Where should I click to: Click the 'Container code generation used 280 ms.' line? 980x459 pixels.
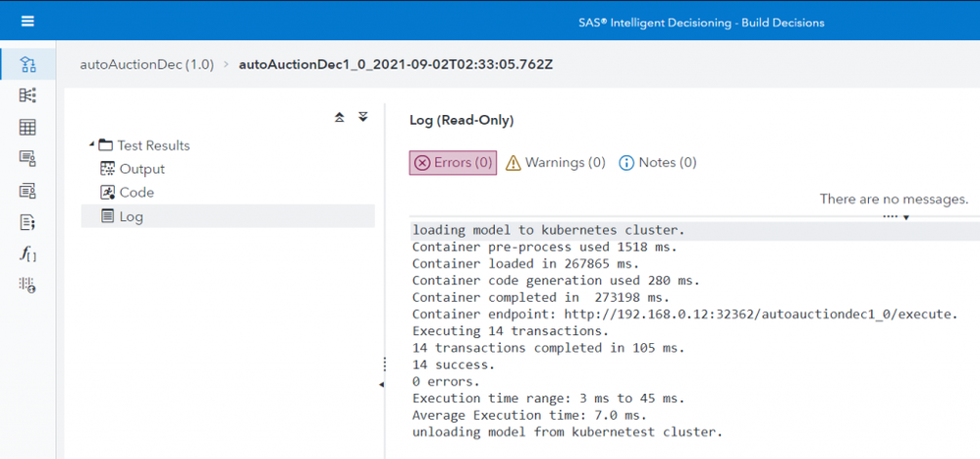click(x=556, y=281)
